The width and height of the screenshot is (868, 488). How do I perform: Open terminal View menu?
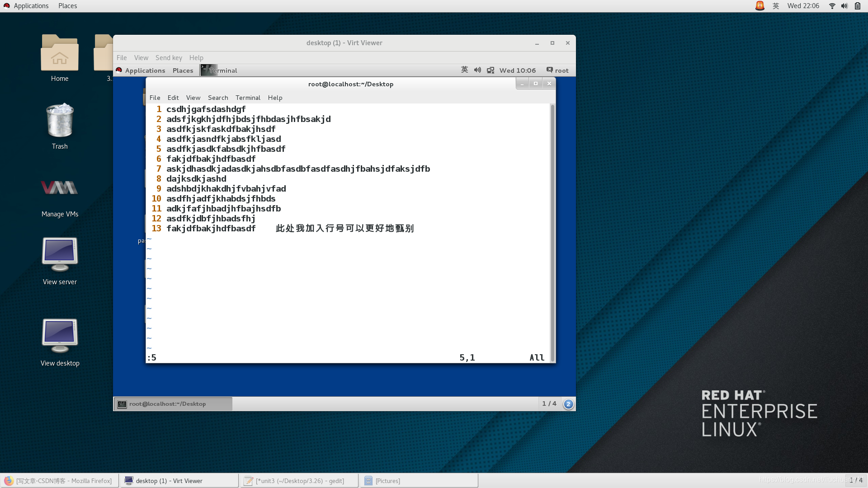pyautogui.click(x=193, y=98)
